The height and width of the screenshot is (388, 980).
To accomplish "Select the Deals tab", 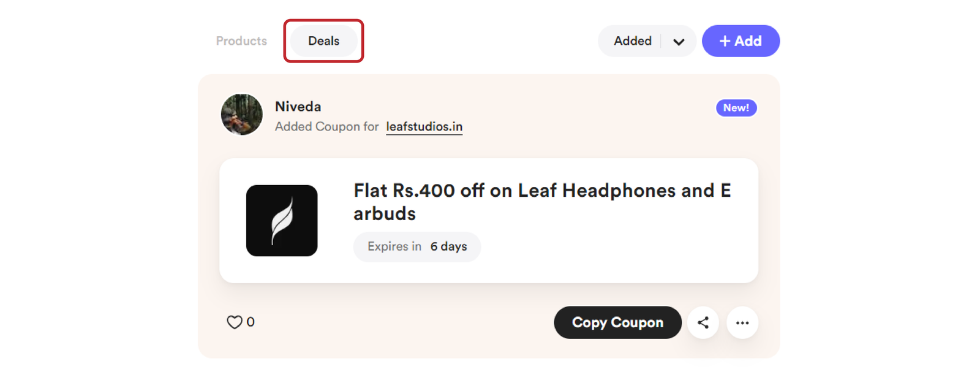I will [323, 41].
